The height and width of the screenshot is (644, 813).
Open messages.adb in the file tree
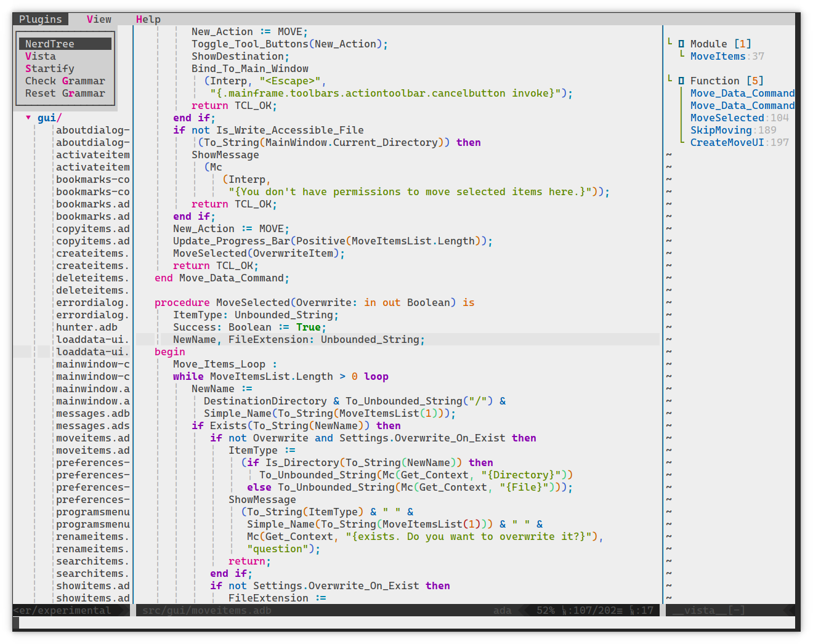pyautogui.click(x=93, y=413)
